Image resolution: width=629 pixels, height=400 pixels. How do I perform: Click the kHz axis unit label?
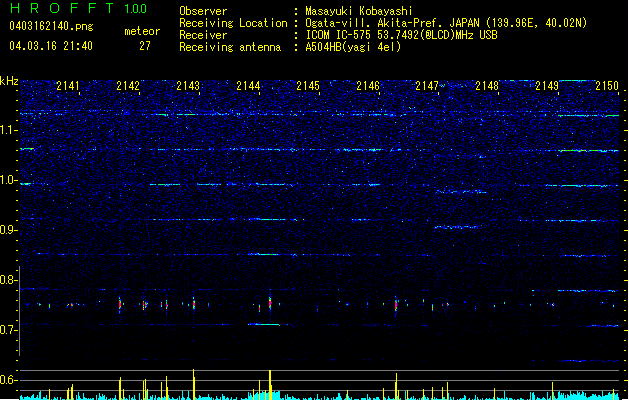(9, 81)
